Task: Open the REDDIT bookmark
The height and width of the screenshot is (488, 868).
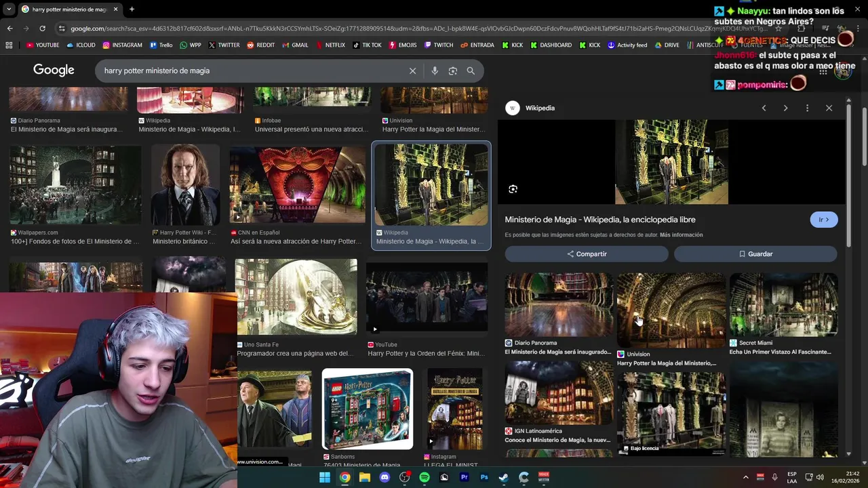Action: coord(261,45)
